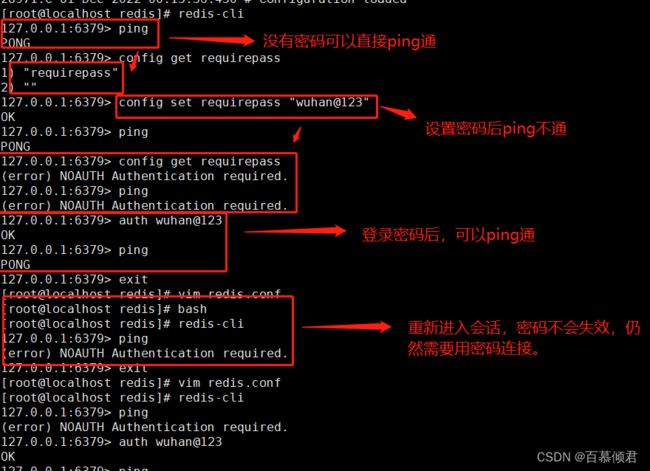Click the first auth wuhan@123 command line
The image size is (650, 471).
click(170, 221)
